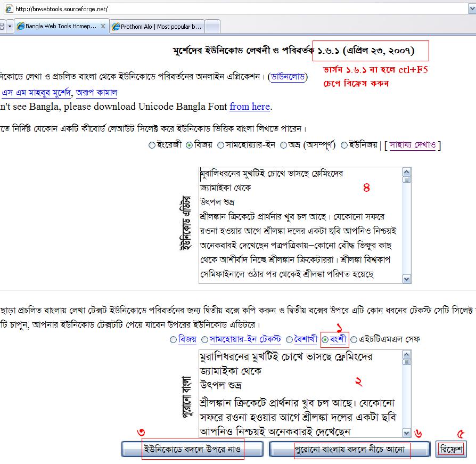Select the বিজয় keyboard layout radio button
Screen dimensions: 476x464
click(x=189, y=145)
